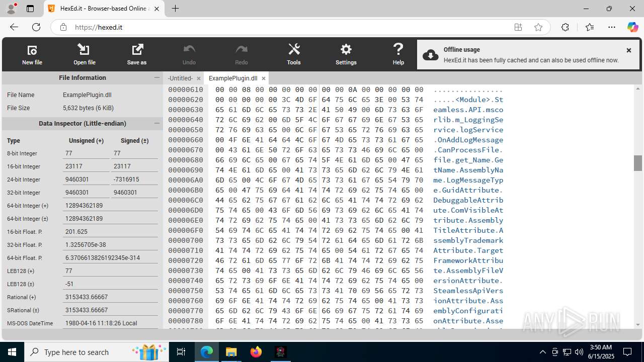
Task: Click the LEB128 (±) value -51
Action: [x=110, y=284]
